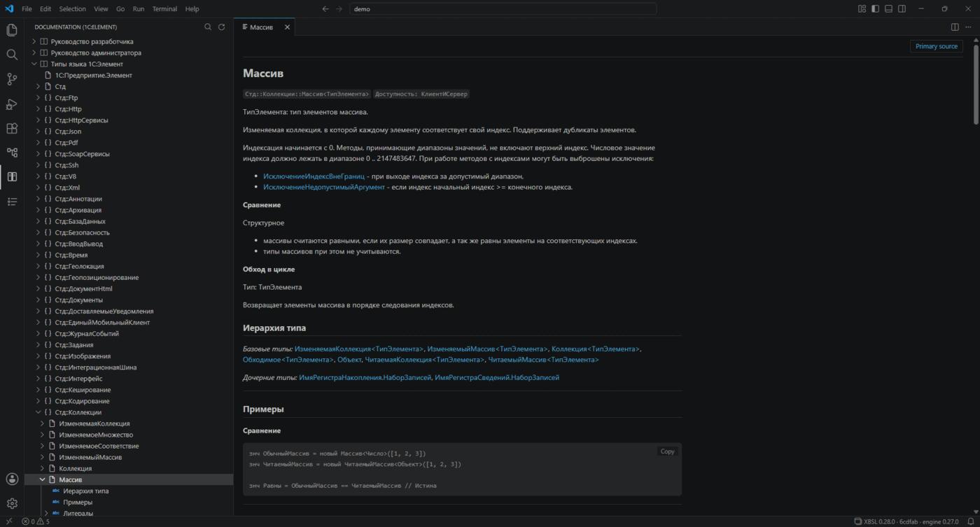Image resolution: width=980 pixels, height=527 pixels.
Task: Search documentation with magnifier icon in panel header
Action: [208, 27]
